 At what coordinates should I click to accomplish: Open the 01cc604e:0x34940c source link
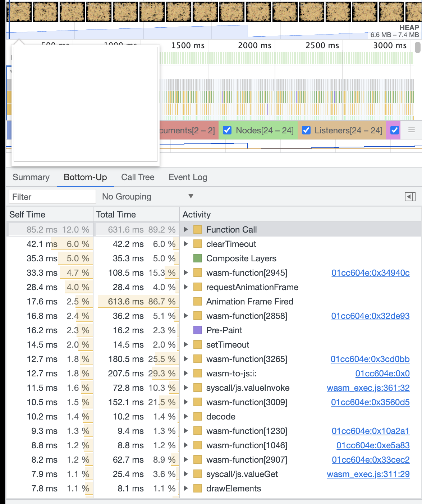(x=371, y=272)
